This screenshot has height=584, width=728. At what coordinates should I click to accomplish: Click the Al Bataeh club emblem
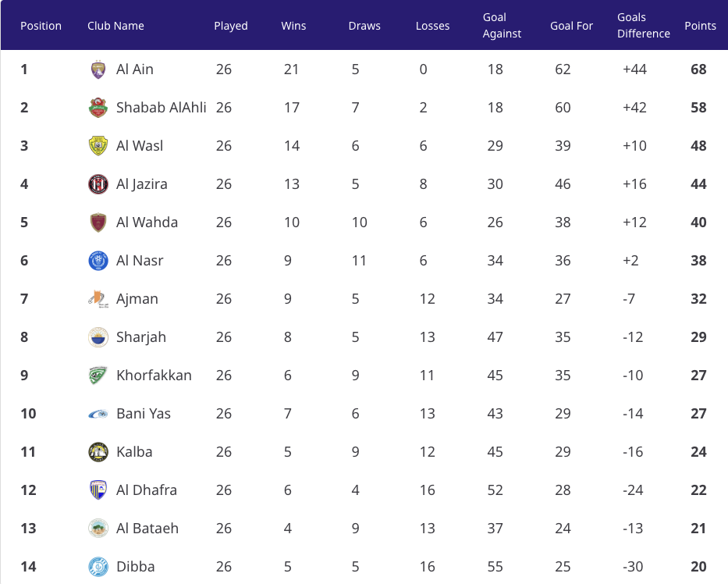pos(98,529)
